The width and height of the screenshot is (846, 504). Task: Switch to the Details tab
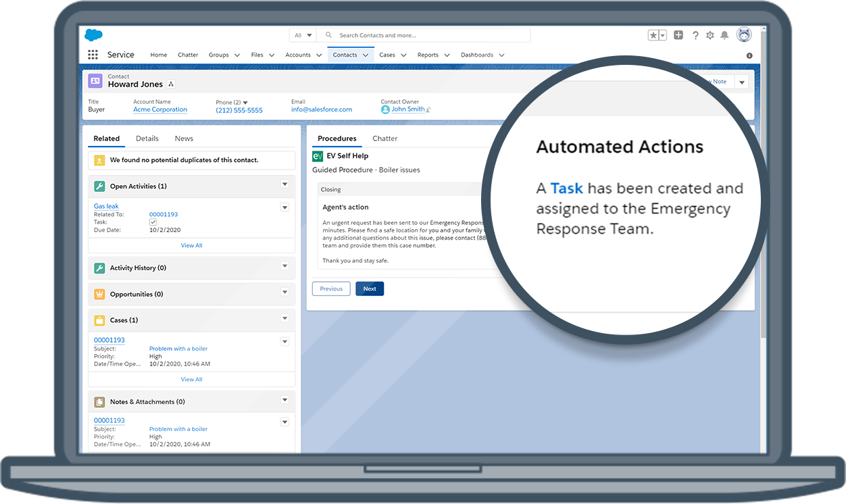coord(147,138)
